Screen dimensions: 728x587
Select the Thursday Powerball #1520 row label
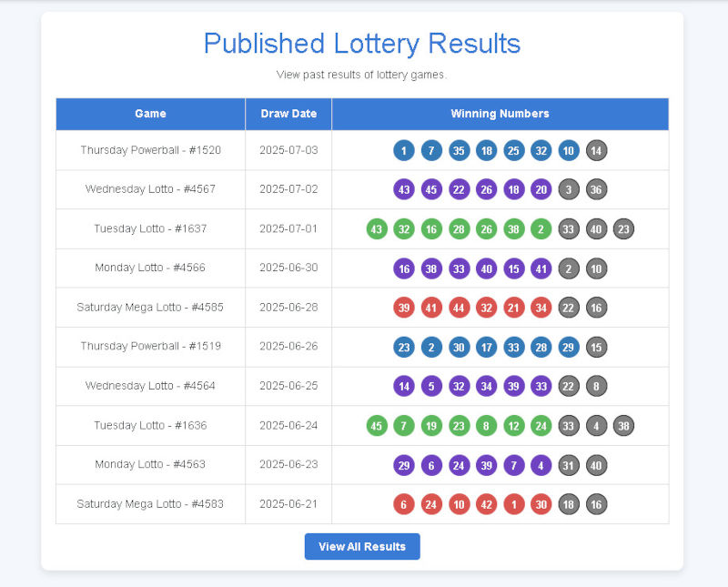(x=150, y=150)
